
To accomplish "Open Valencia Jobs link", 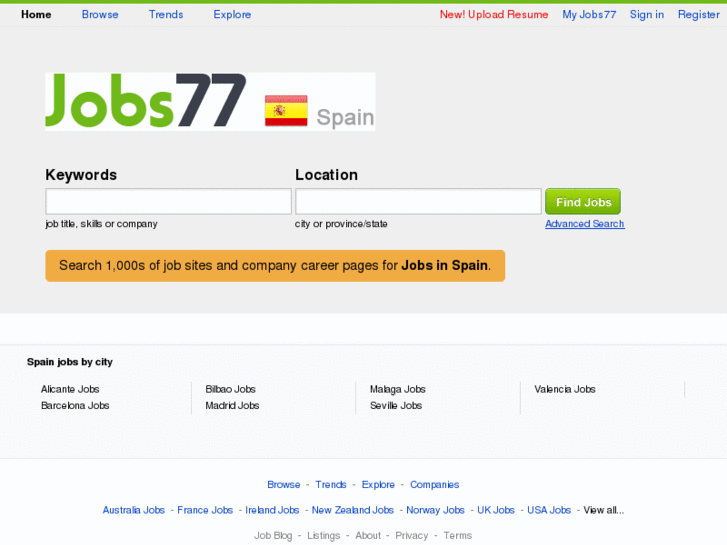I will (x=565, y=389).
